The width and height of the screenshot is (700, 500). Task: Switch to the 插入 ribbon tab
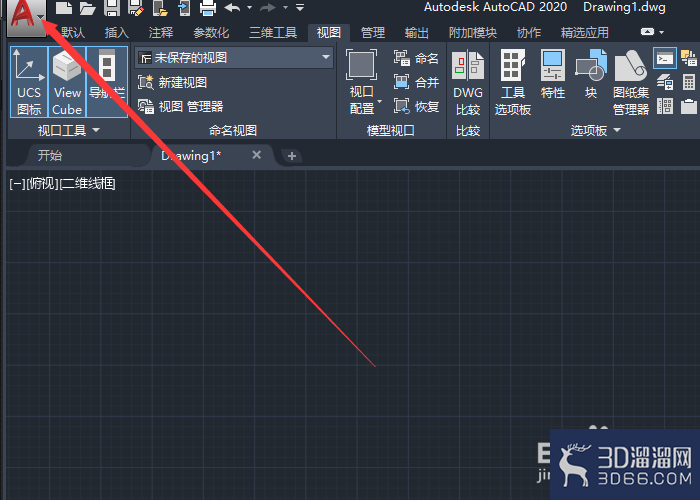tap(117, 33)
